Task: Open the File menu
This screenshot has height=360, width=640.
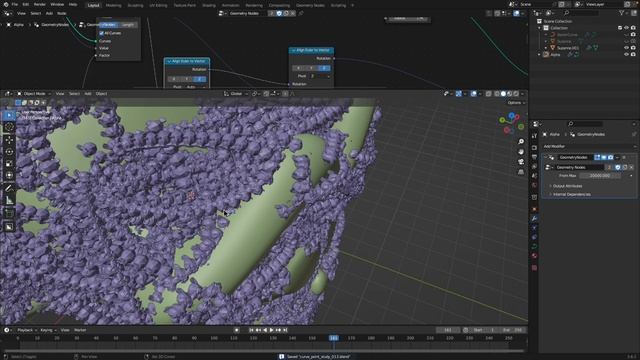Action: [x=15, y=4]
